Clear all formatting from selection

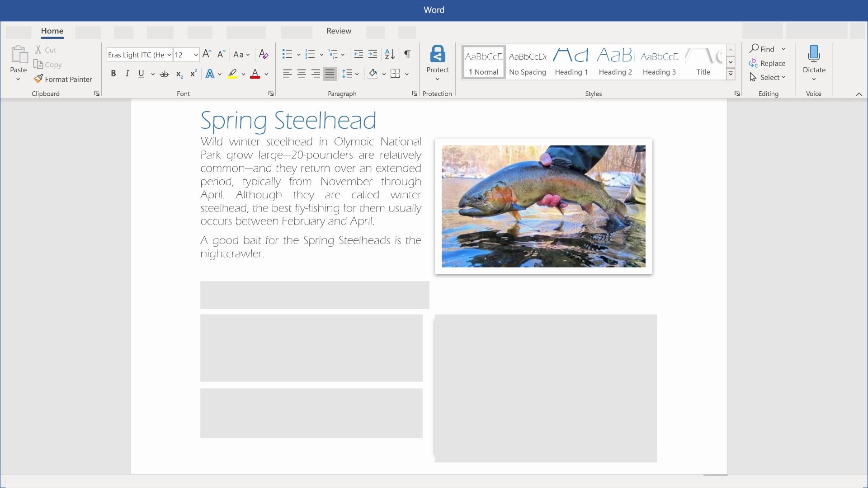tap(263, 54)
